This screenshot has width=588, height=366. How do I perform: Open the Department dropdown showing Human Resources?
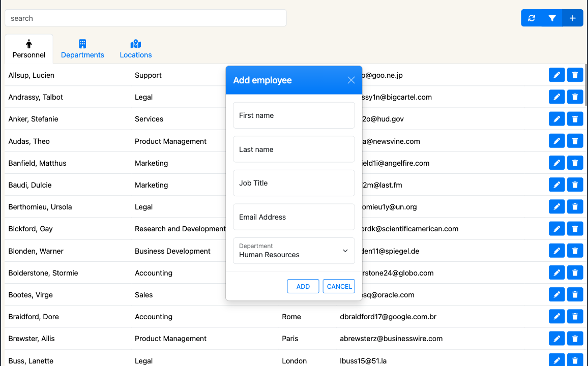coord(294,251)
